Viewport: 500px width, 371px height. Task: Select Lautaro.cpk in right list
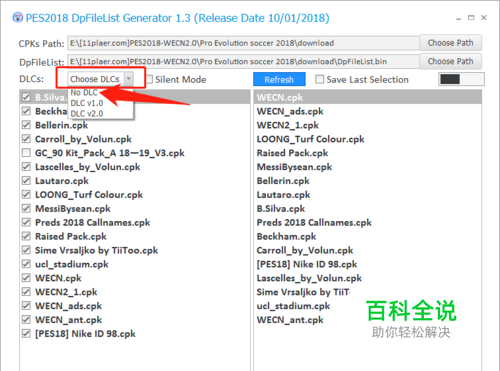pos(368,194)
